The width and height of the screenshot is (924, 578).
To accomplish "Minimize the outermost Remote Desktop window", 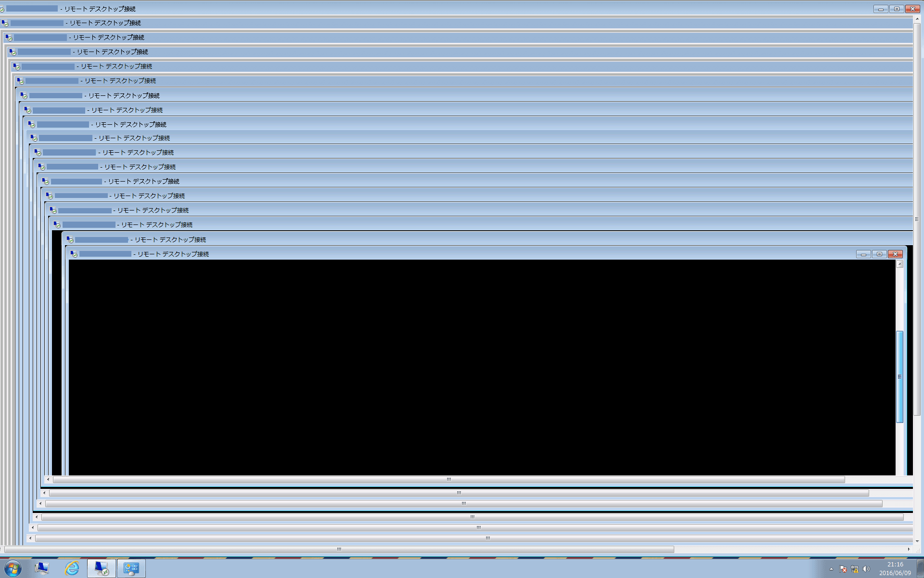I will [881, 9].
